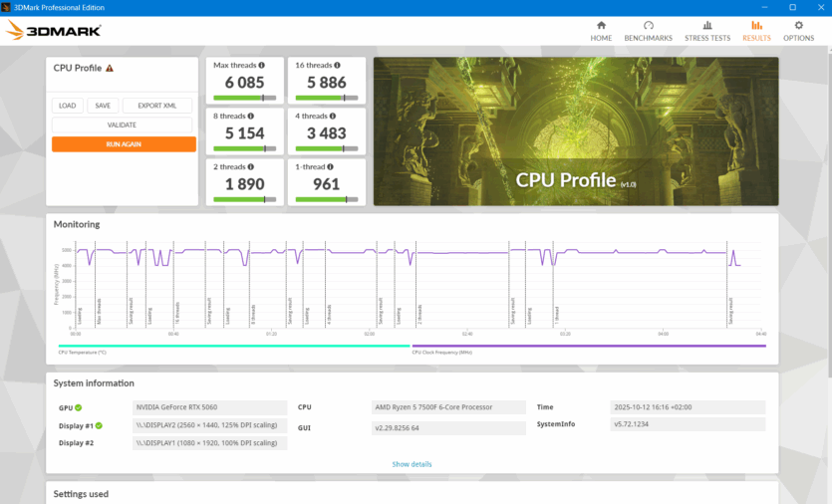Click the green check next to Display #1

point(99,425)
